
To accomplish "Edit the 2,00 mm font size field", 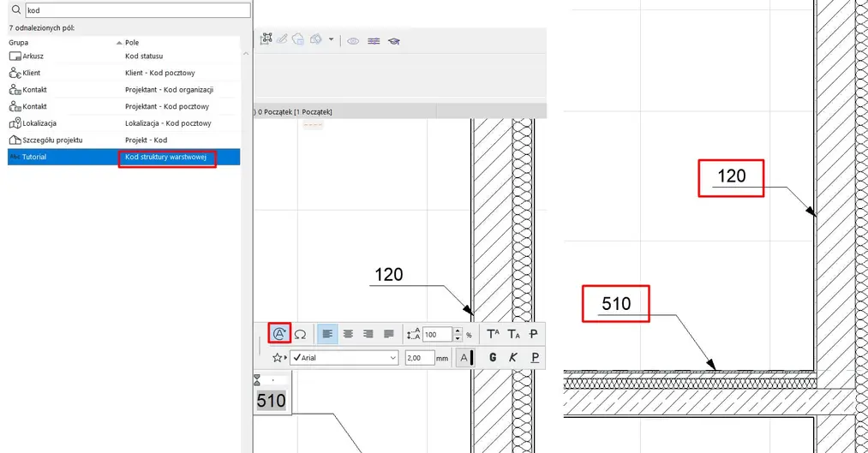I will point(420,358).
